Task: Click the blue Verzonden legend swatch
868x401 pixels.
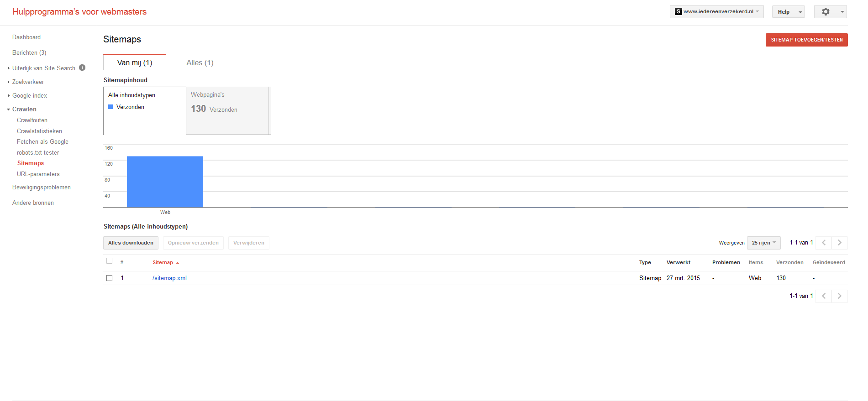Action: click(110, 107)
